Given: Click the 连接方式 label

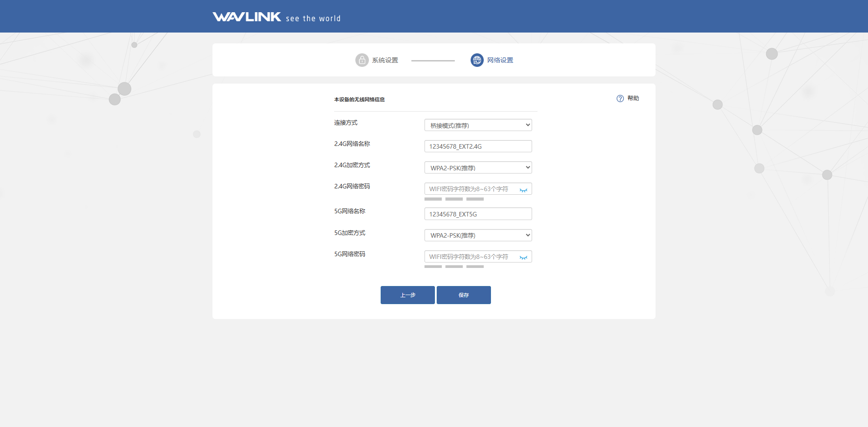Looking at the screenshot, I should (346, 123).
